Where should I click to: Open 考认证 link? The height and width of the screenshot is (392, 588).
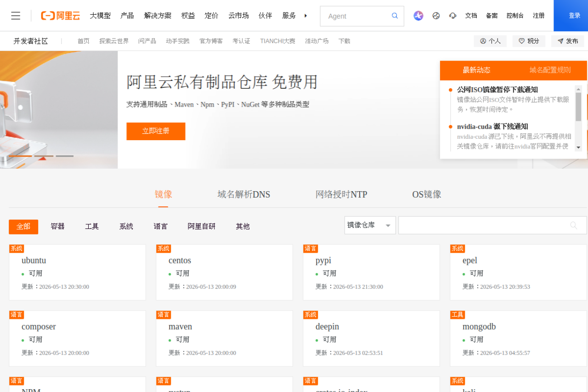241,41
